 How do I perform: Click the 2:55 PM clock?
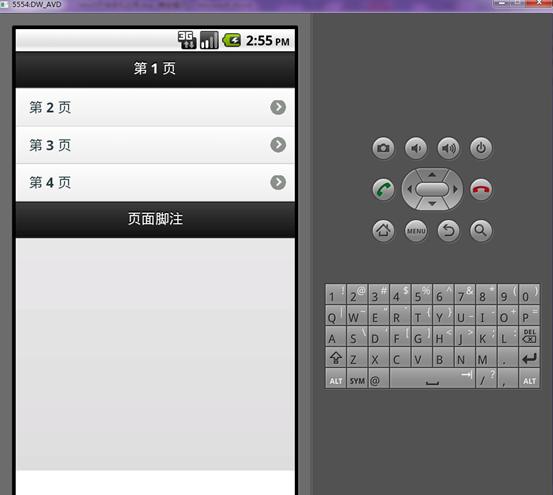[268, 41]
